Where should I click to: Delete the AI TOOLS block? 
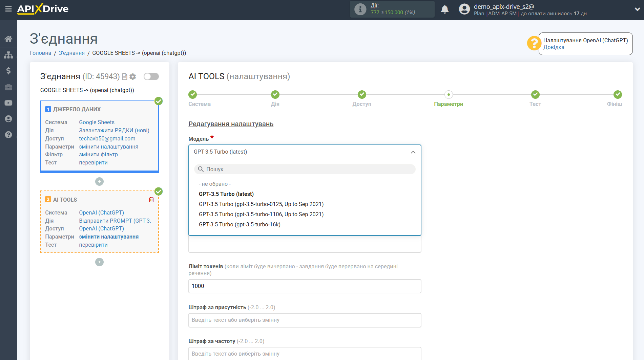[x=151, y=200]
